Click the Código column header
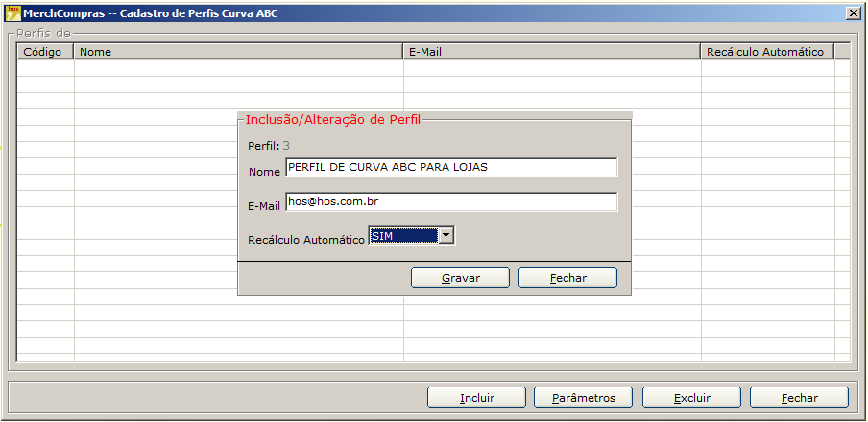 click(45, 52)
